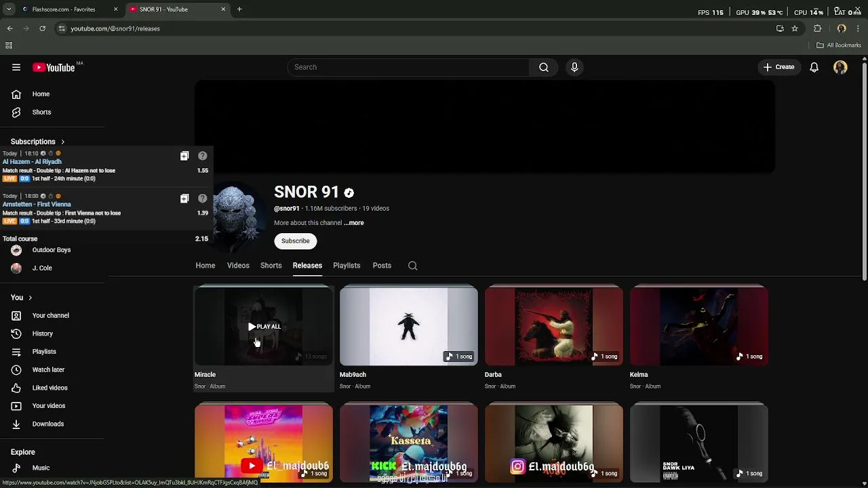Subscribe to SNOR 91 channel

click(296, 241)
